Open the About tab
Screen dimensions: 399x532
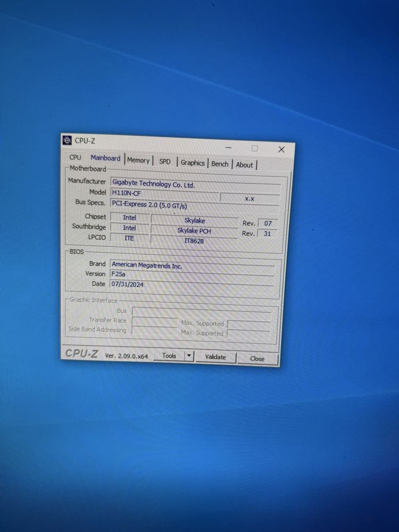pos(244,165)
